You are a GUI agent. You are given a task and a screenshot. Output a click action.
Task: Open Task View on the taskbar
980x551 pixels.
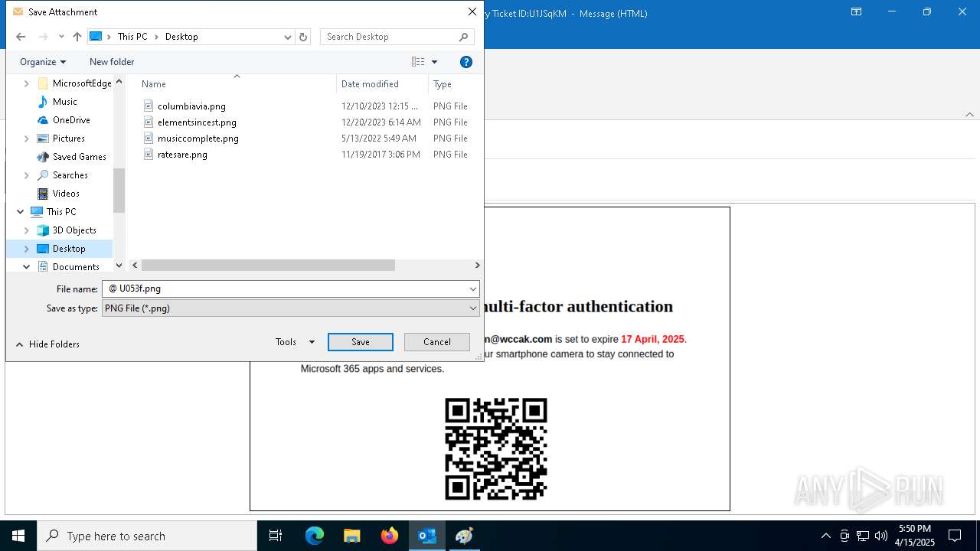[276, 536]
